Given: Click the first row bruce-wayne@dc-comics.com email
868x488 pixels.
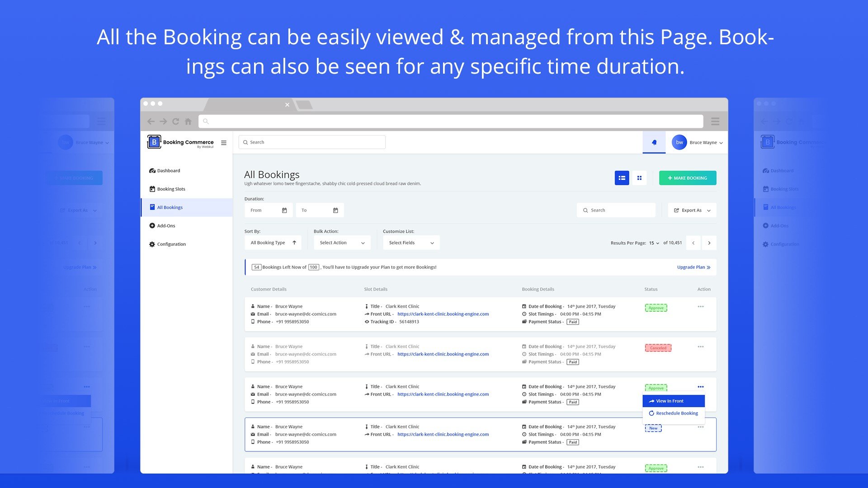Looking at the screenshot, I should [x=306, y=314].
